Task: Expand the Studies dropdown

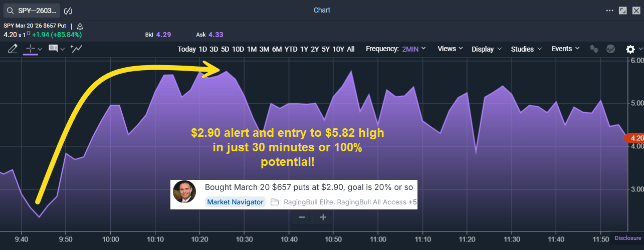Action: click(526, 49)
